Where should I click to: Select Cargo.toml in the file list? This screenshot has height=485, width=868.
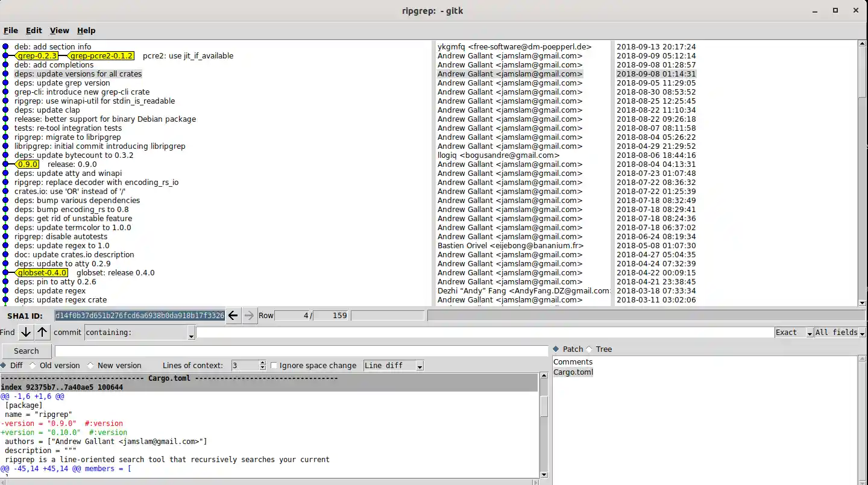pos(573,372)
